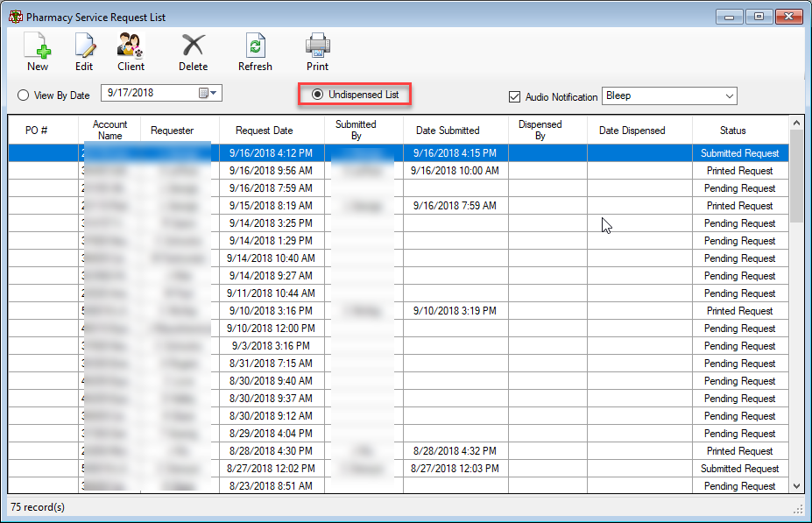This screenshot has width=812, height=523.
Task: Click the New request icon
Action: [x=38, y=46]
